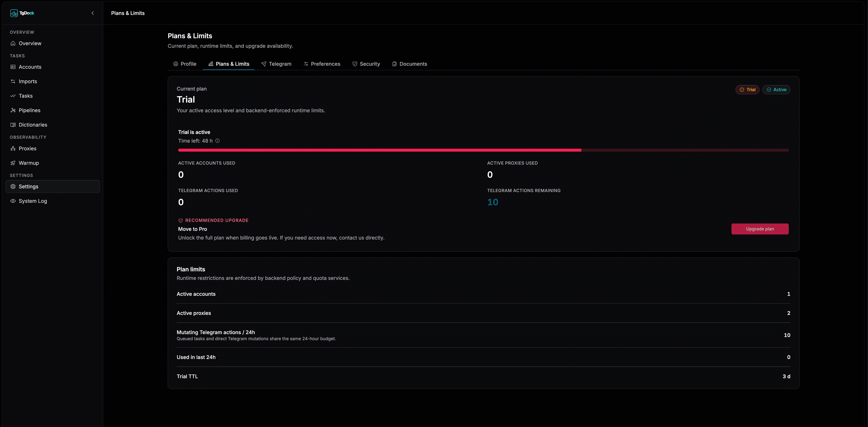Click the Upgrade plan button
Screen dimensions: 868x427
tap(760, 229)
